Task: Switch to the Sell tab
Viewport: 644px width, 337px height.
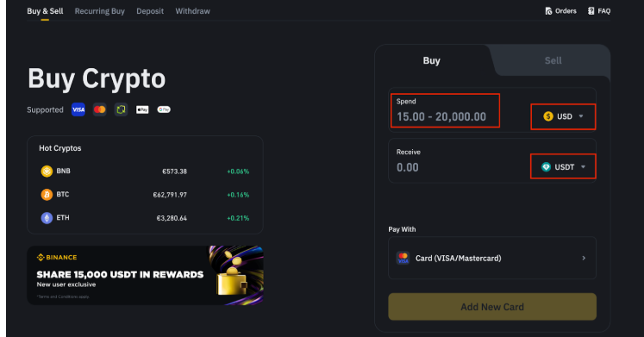Action: 553,60
